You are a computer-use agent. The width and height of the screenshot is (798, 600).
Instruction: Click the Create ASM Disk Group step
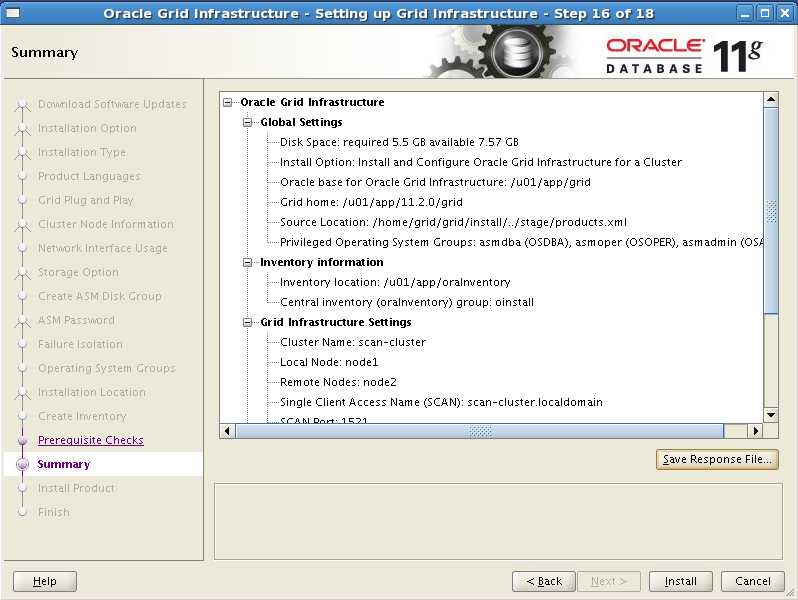click(99, 296)
